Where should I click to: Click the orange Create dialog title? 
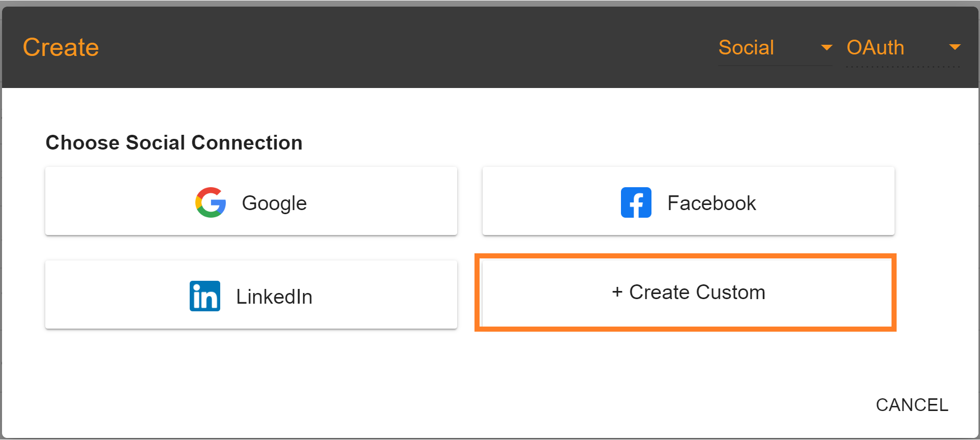click(x=61, y=47)
